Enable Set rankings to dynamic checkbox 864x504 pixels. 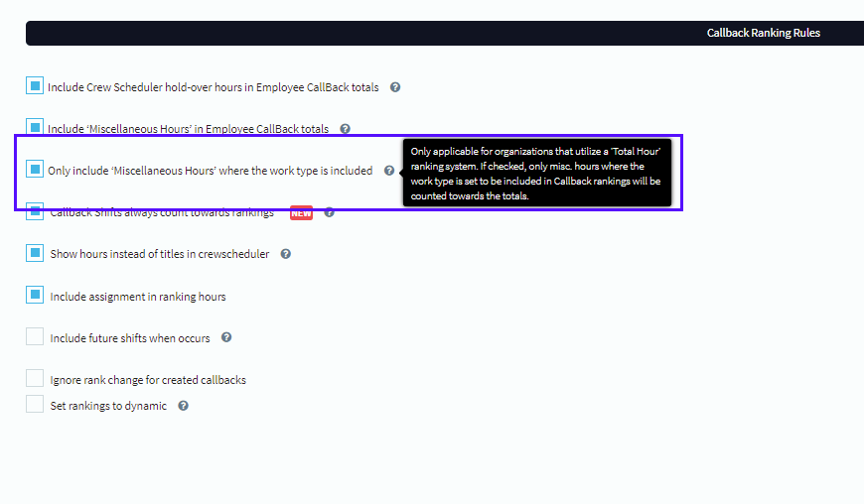click(x=35, y=405)
